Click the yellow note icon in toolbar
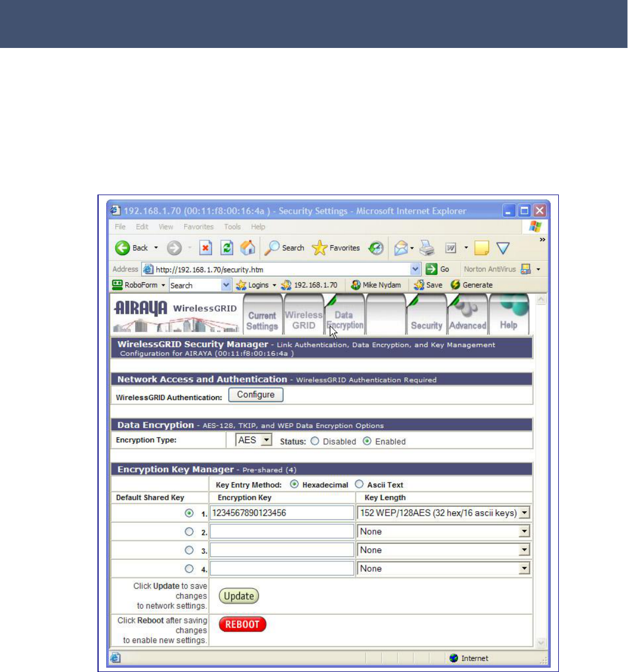The height and width of the screenshot is (672, 628). tap(481, 248)
